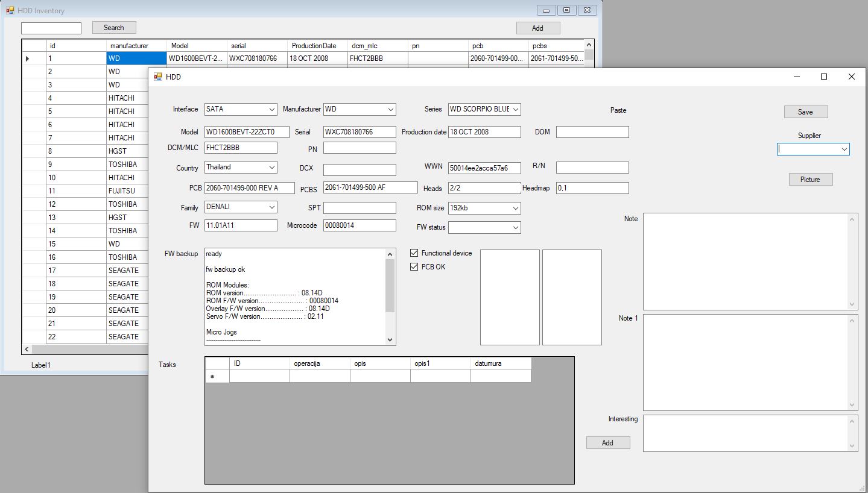Screen dimensions: 868x493
Task: Click the opis column header in Tasks
Action: pyautogui.click(x=380, y=363)
